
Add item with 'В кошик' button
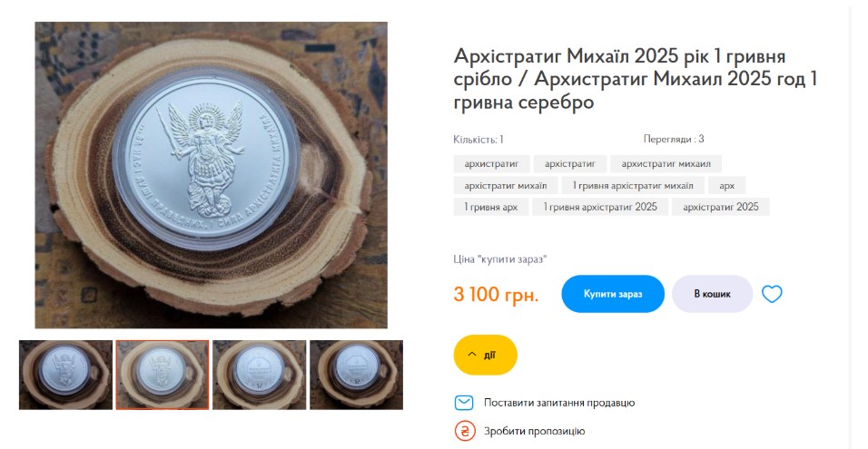point(712,294)
